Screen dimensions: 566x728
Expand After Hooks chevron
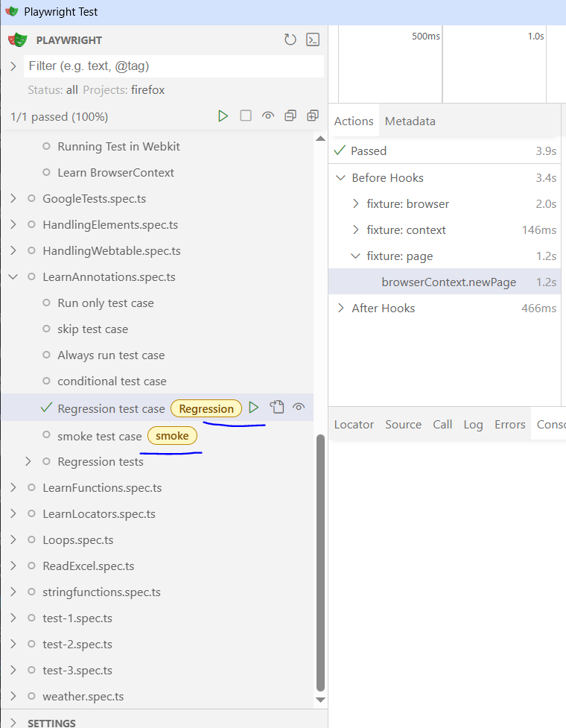pyautogui.click(x=340, y=308)
